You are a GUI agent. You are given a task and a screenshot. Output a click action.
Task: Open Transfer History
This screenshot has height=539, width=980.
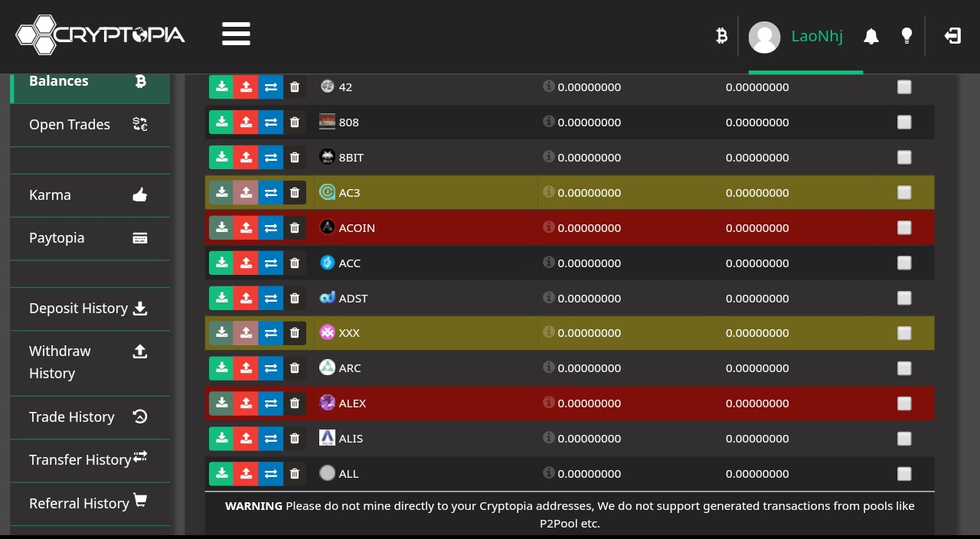[x=90, y=460]
